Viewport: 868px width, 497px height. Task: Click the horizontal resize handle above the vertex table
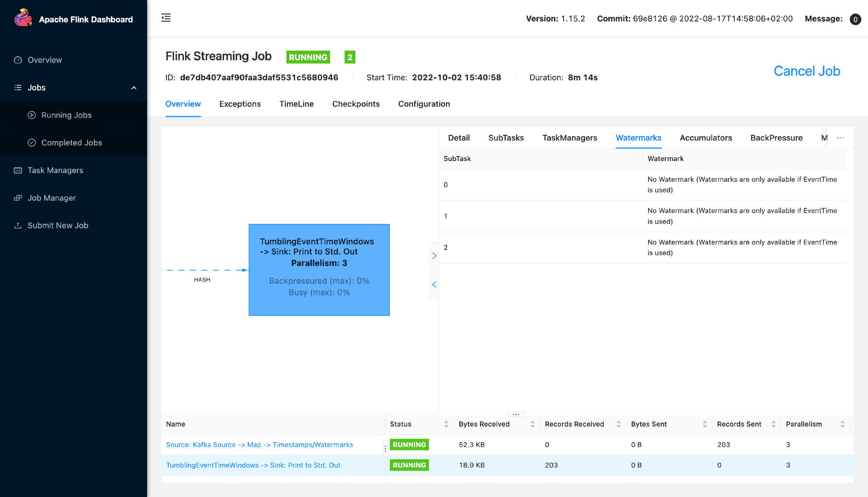tap(516, 414)
